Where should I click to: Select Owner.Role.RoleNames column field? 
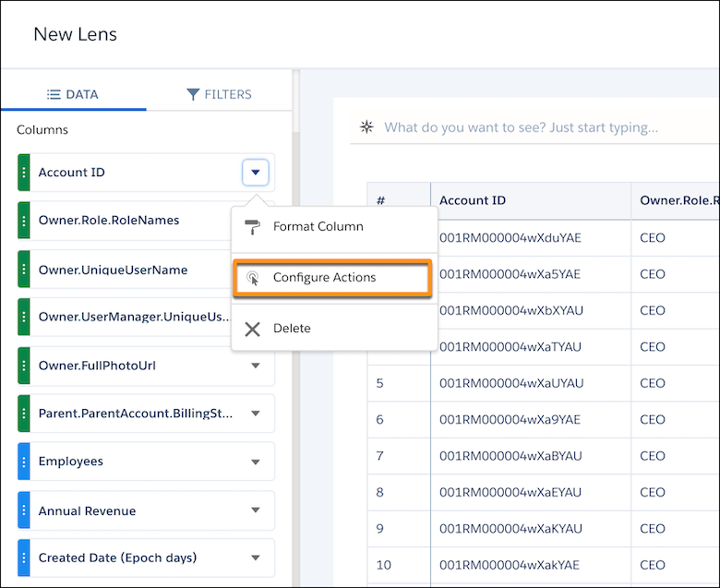coord(125,221)
